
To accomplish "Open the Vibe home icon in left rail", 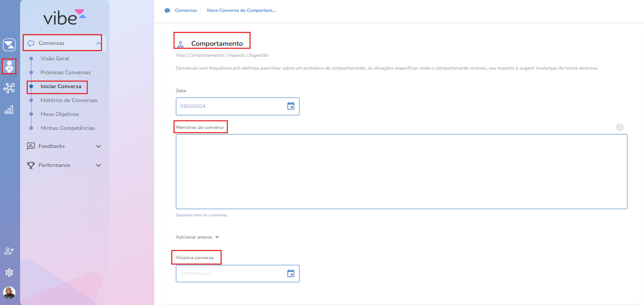I will 9,45.
